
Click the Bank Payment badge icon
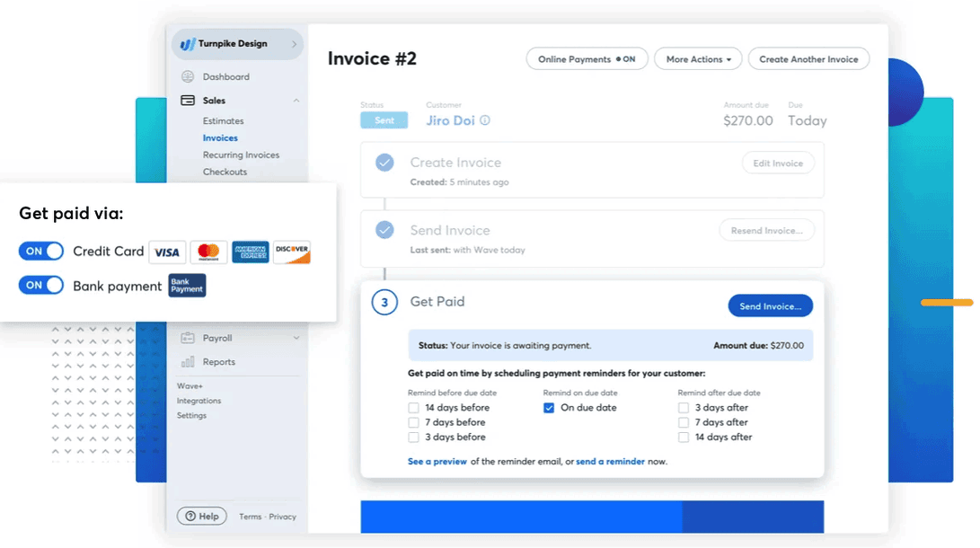click(x=186, y=287)
